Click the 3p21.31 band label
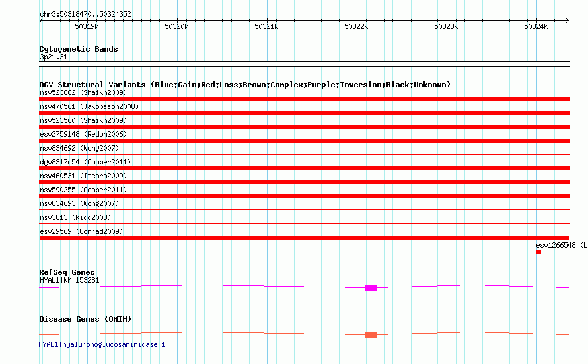 [x=54, y=57]
